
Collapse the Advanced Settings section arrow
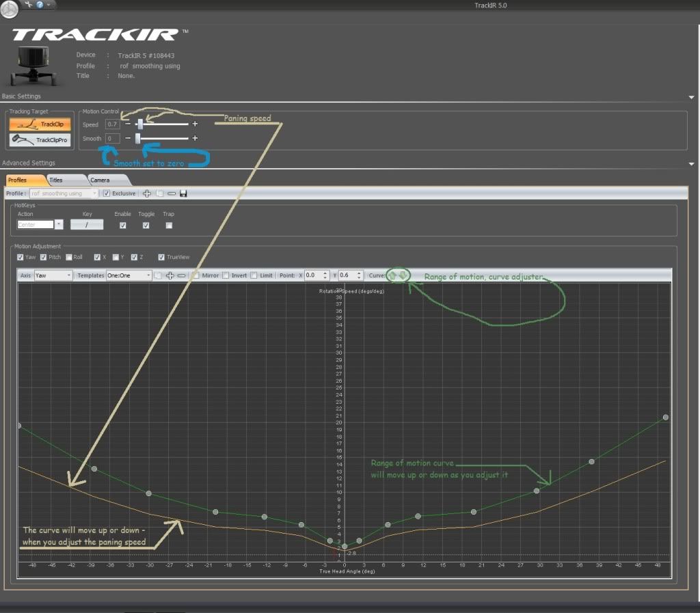(x=691, y=164)
